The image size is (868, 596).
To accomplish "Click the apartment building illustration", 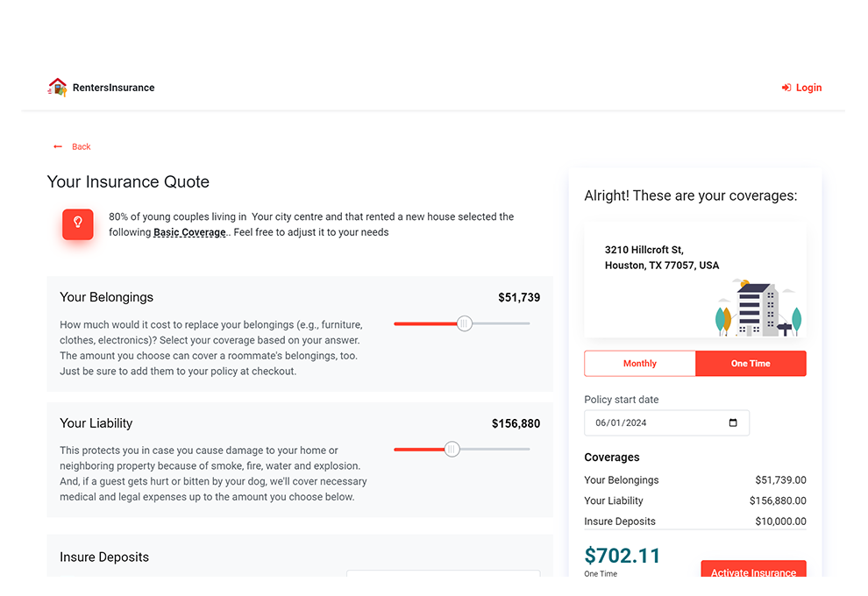I will tap(757, 308).
